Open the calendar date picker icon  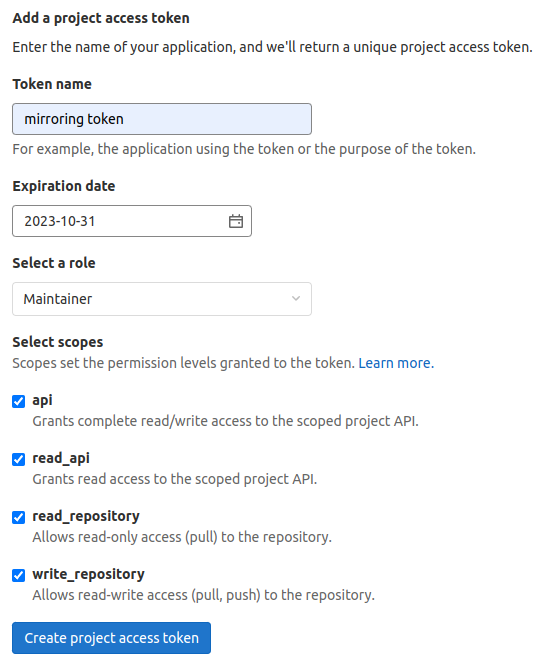coord(236,221)
